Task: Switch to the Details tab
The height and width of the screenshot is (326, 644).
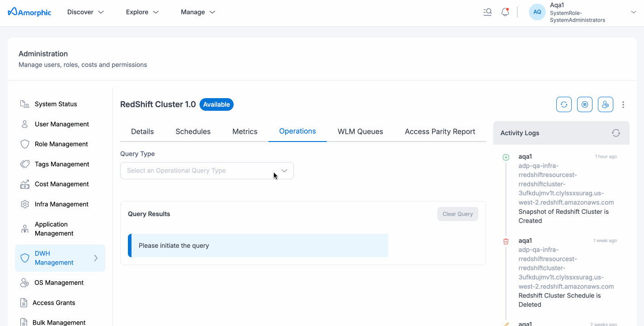Action: 142,132
